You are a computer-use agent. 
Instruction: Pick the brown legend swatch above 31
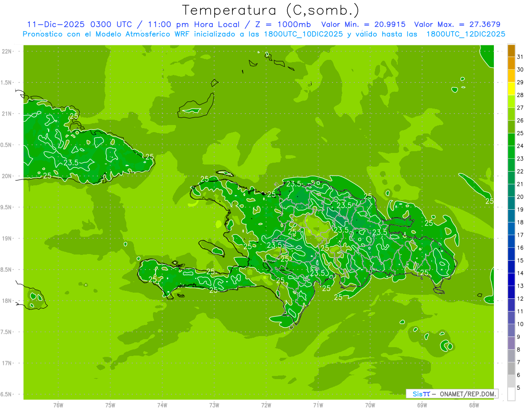click(x=511, y=51)
